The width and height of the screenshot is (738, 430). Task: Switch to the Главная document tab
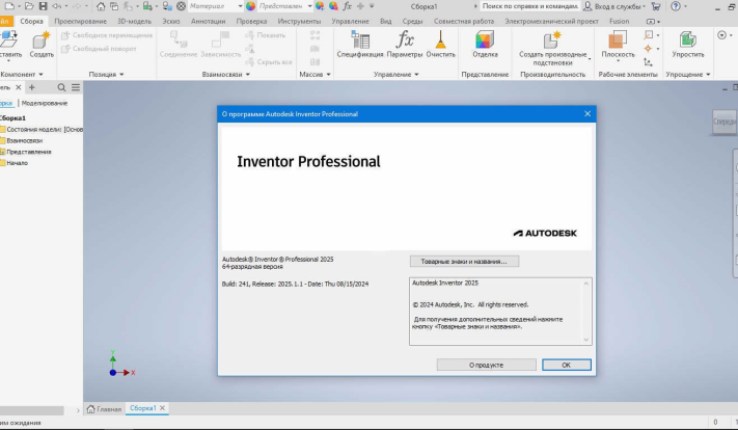pyautogui.click(x=104, y=408)
